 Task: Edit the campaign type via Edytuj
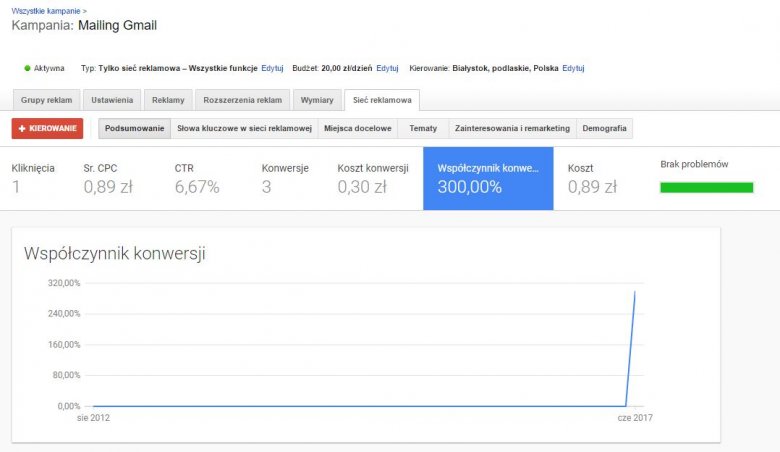point(272,68)
